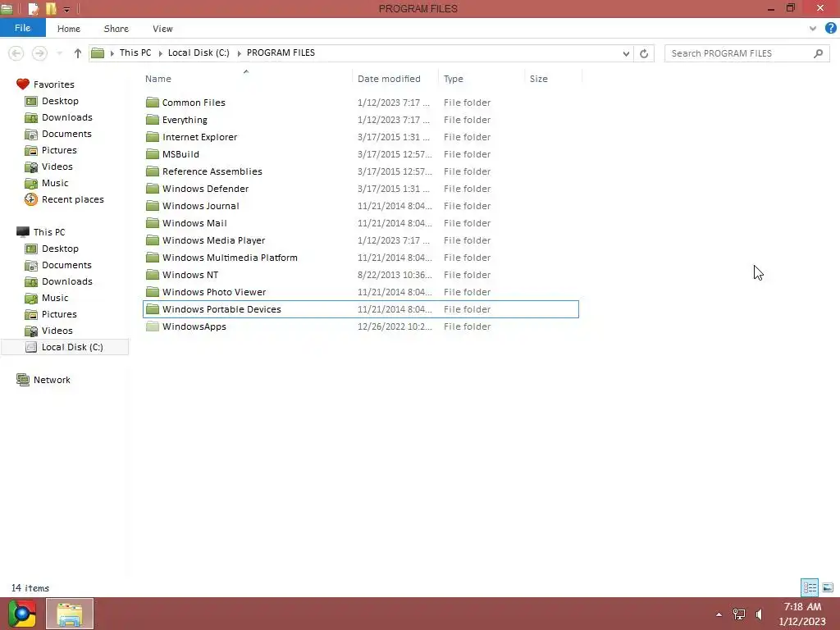
Task: Go forward with the Forward arrow
Action: [x=39, y=53]
